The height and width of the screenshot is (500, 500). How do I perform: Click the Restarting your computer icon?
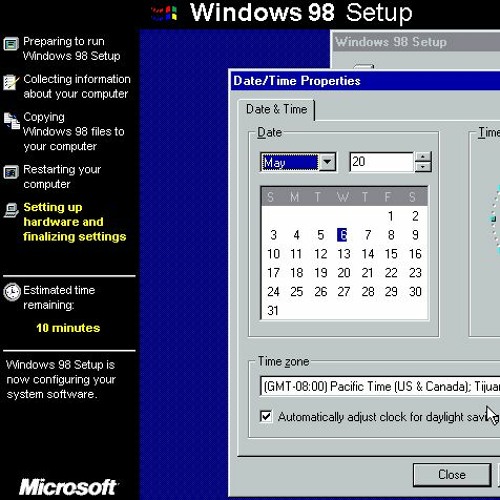(11, 172)
